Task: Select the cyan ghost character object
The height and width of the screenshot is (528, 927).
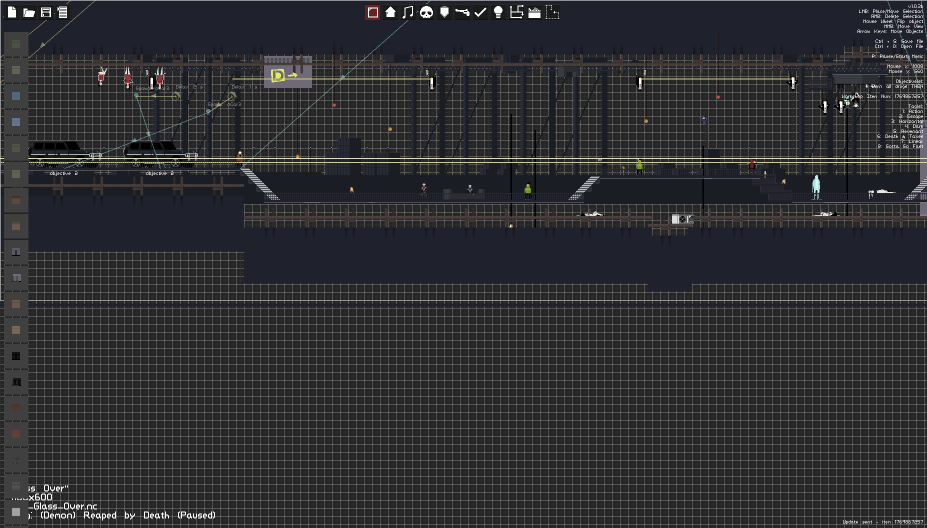Action: [x=816, y=187]
